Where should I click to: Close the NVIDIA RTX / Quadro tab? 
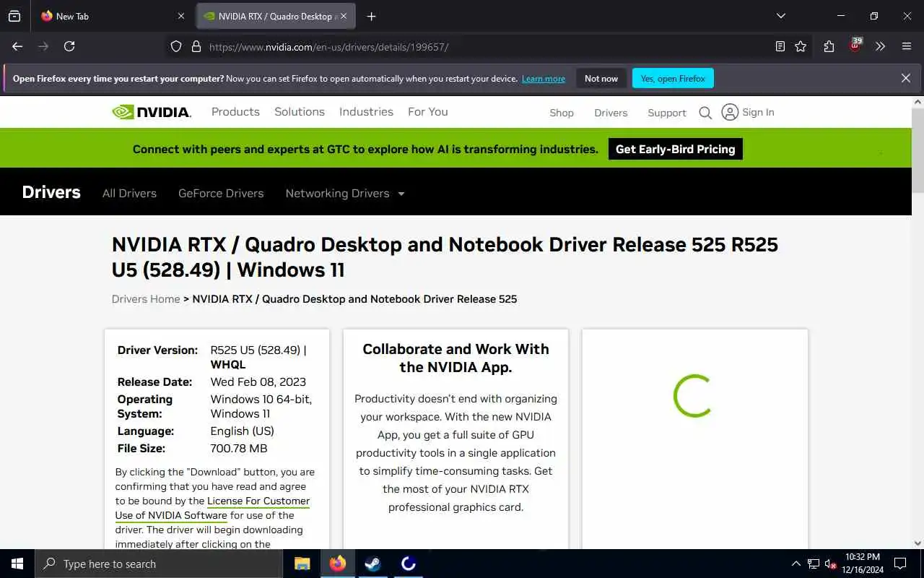point(343,16)
